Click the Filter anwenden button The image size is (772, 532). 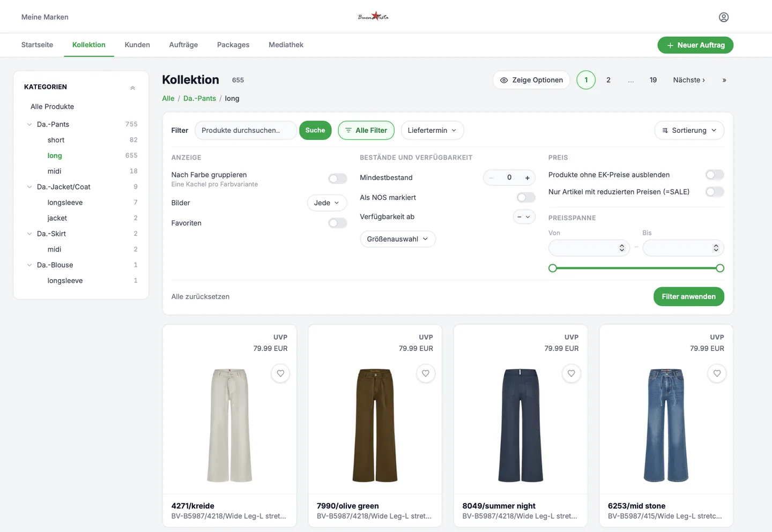click(x=689, y=296)
